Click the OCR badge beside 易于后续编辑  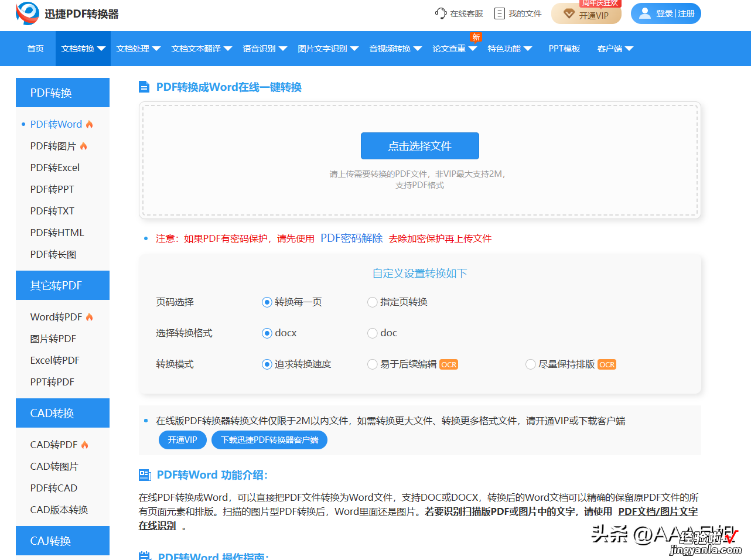coord(449,364)
